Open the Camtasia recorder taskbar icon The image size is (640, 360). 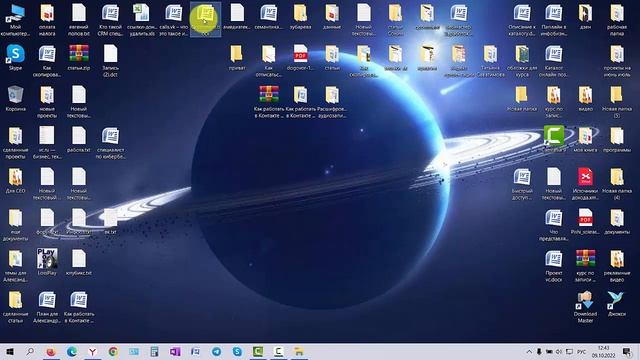[x=279, y=351]
